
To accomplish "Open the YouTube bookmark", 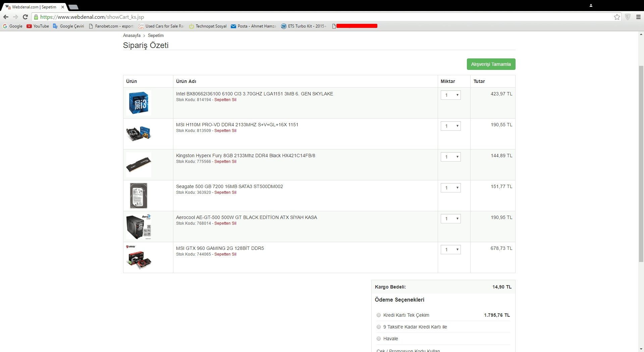I will 38,26.
